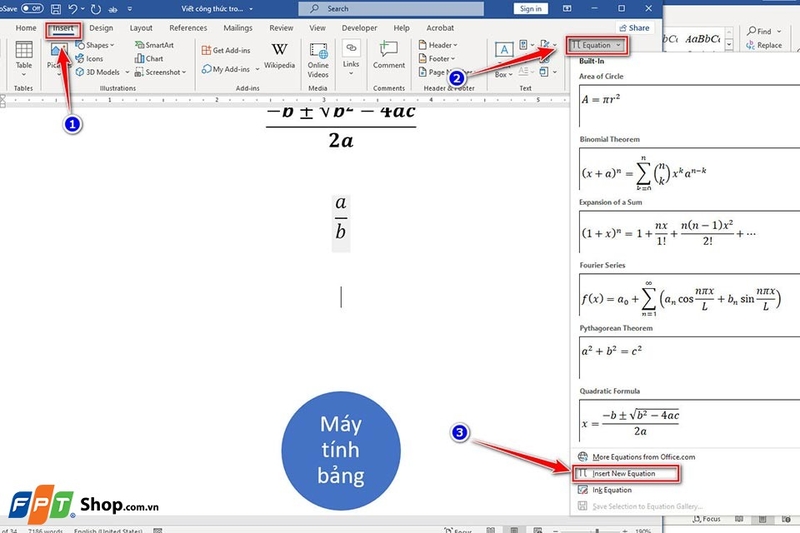The width and height of the screenshot is (800, 533).
Task: Click the Chart icon
Action: coord(148,59)
